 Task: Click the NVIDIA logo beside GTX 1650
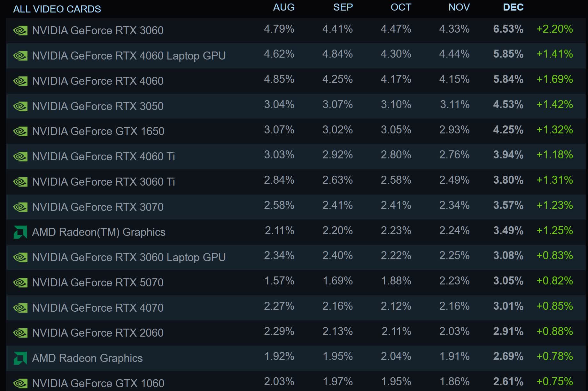(20, 132)
